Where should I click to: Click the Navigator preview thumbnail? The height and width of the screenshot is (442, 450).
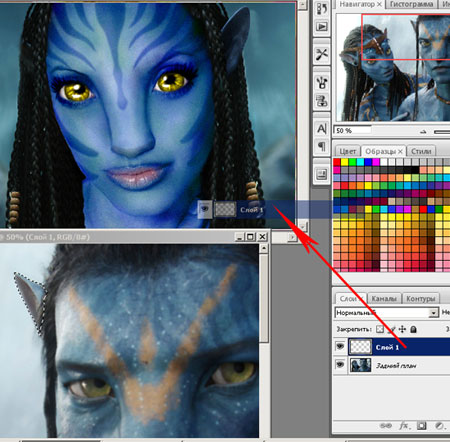[x=393, y=67]
